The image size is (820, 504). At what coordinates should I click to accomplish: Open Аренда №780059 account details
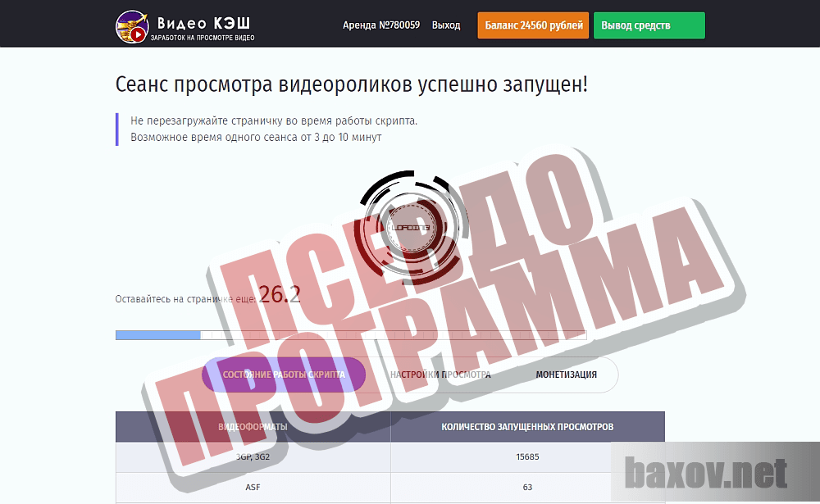coord(381,25)
